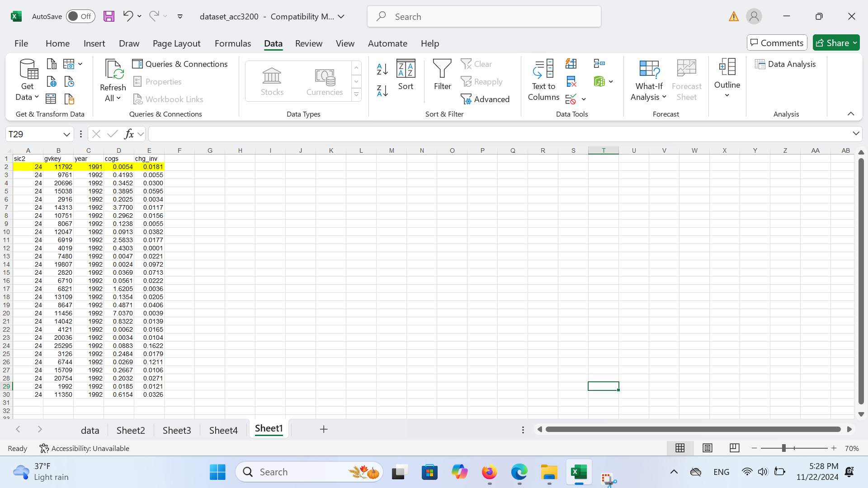This screenshot has width=868, height=488.
Task: Expand the Name Box dropdown
Action: 66,134
